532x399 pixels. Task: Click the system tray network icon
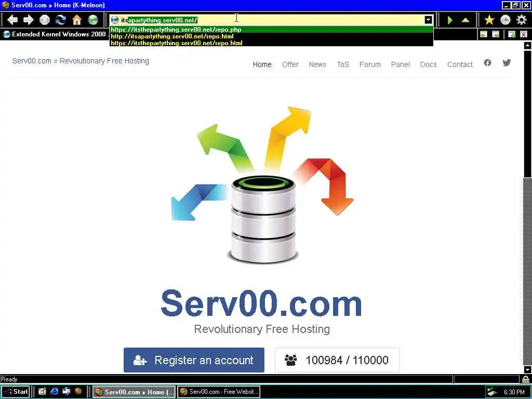(491, 392)
